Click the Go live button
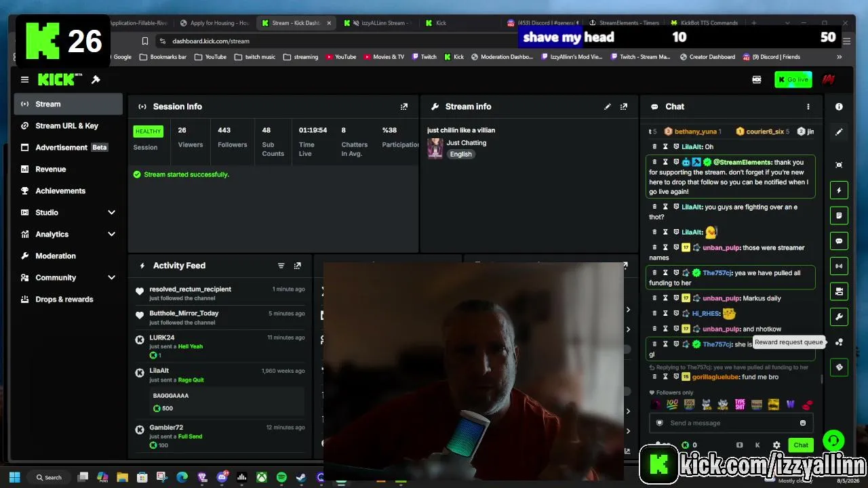This screenshot has height=488, width=868. pyautogui.click(x=793, y=80)
